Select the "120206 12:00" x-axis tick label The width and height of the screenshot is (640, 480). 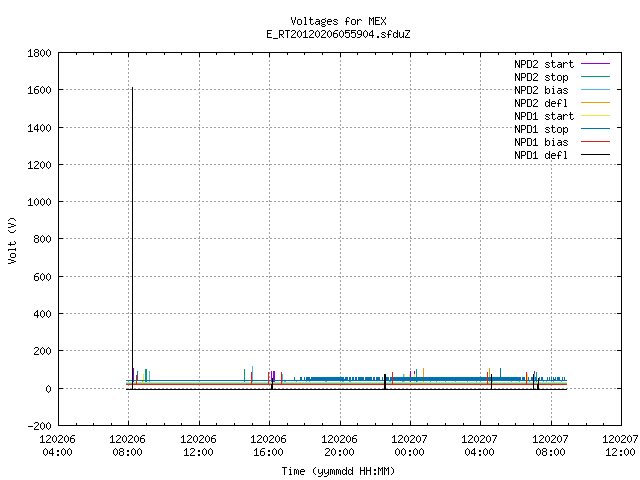(x=198, y=446)
